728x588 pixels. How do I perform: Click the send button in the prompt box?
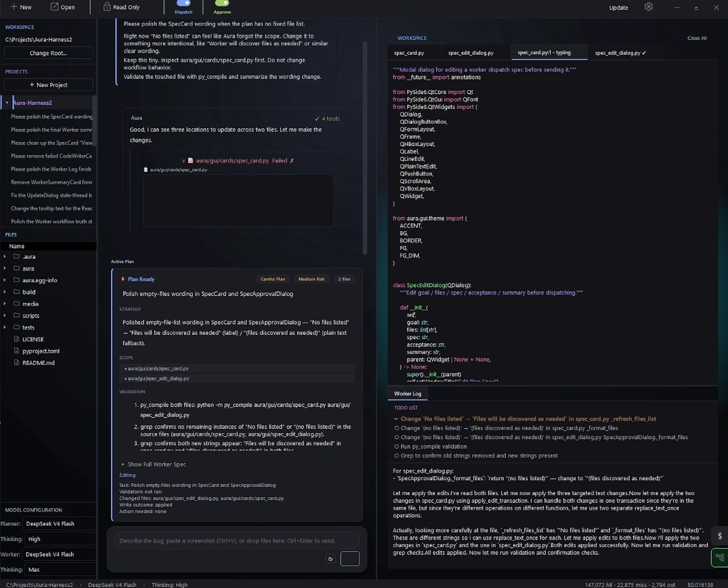350,558
